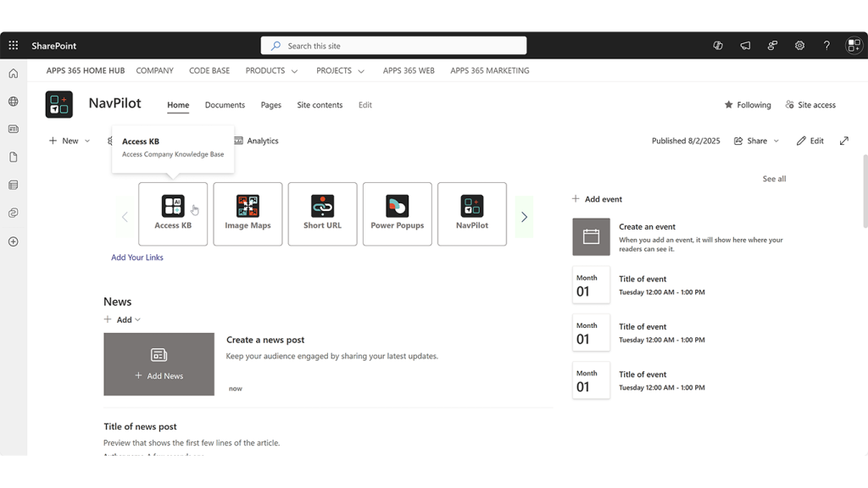Image resolution: width=868 pixels, height=488 pixels.
Task: Open SharePoint home from header title
Action: tap(53, 46)
